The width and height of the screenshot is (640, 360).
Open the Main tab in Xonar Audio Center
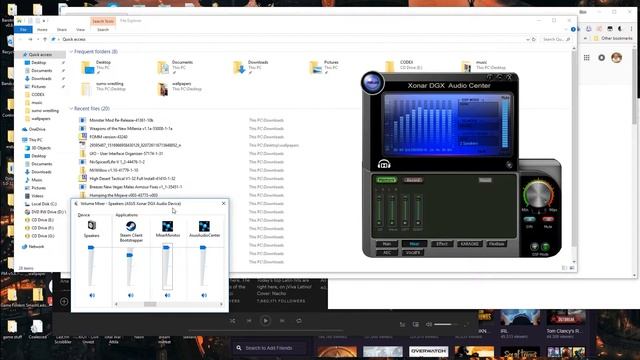(x=387, y=244)
